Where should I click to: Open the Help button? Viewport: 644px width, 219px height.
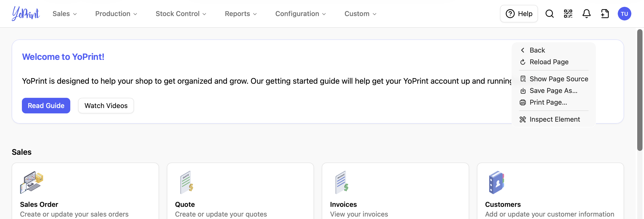click(x=519, y=14)
